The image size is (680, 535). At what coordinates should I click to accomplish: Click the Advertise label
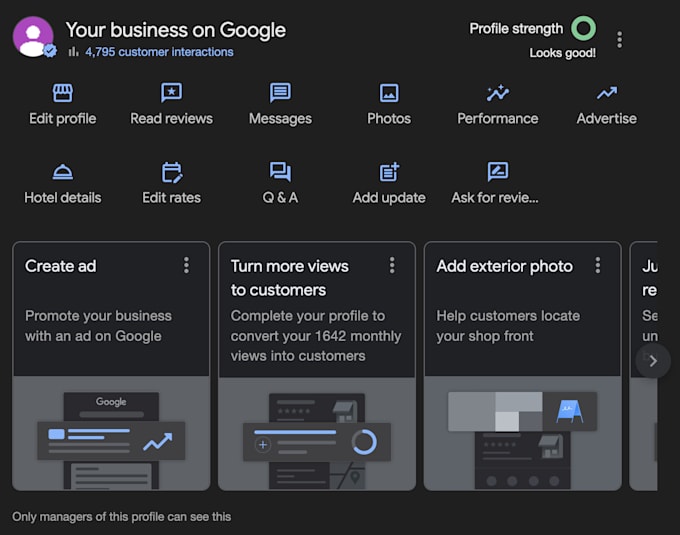click(x=607, y=118)
